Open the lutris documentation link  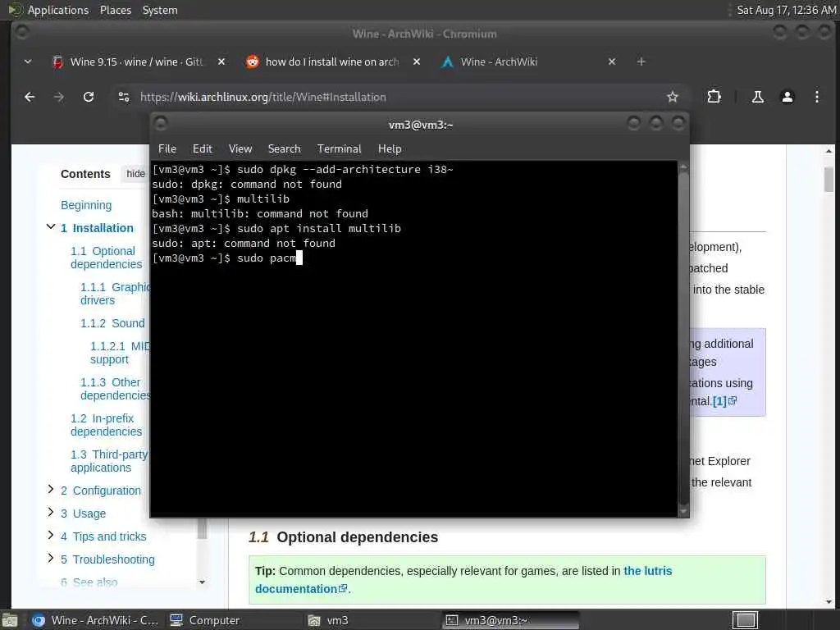pyautogui.click(x=463, y=580)
